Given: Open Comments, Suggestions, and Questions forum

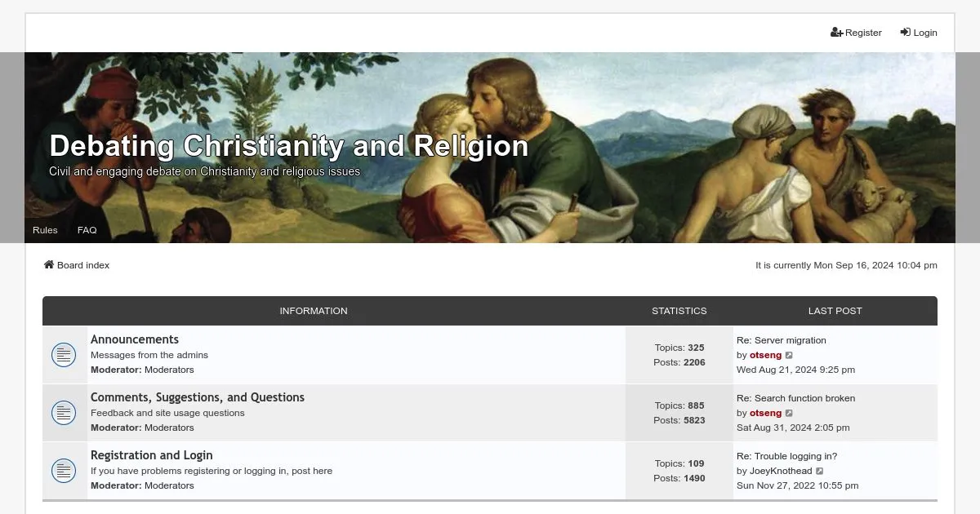Looking at the screenshot, I should click(x=197, y=397).
